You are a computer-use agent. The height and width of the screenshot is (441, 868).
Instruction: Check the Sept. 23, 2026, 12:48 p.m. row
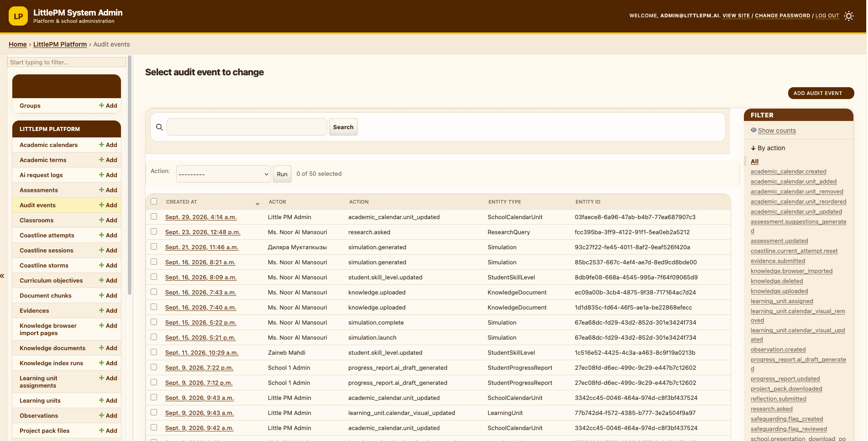pos(154,231)
